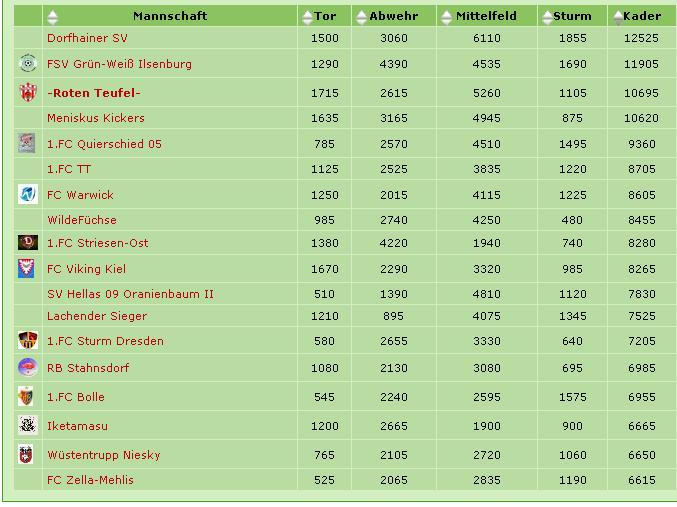677x507 pixels.
Task: Click sort arrows beside the Sturm header
Action: click(546, 17)
